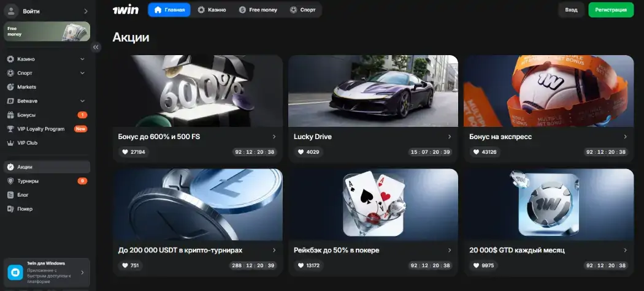
Task: Expand the Казино sidebar chevron
Action: [x=83, y=59]
